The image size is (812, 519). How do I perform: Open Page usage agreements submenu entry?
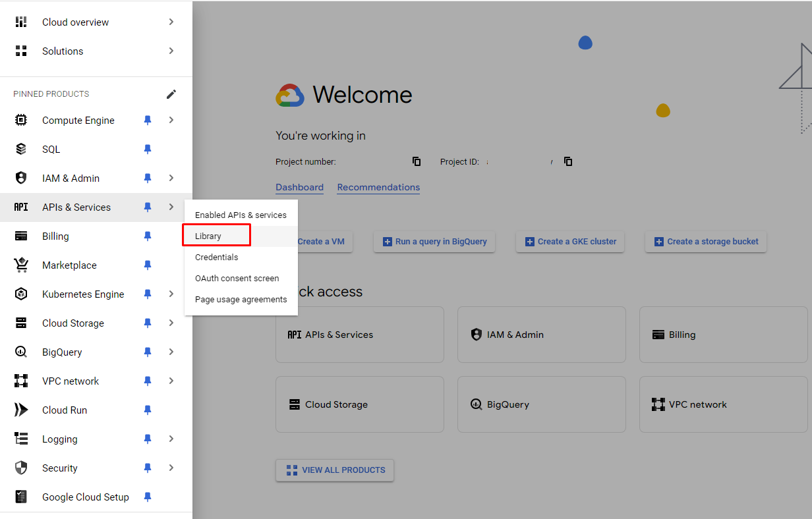(241, 299)
